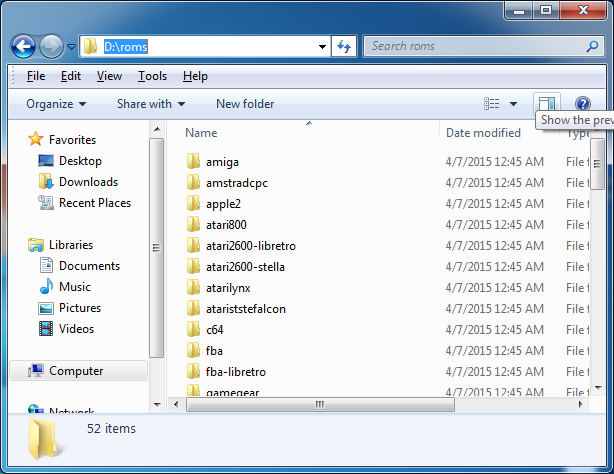This screenshot has height=474, width=614.
Task: Click the folder icon in address bar
Action: tap(90, 46)
